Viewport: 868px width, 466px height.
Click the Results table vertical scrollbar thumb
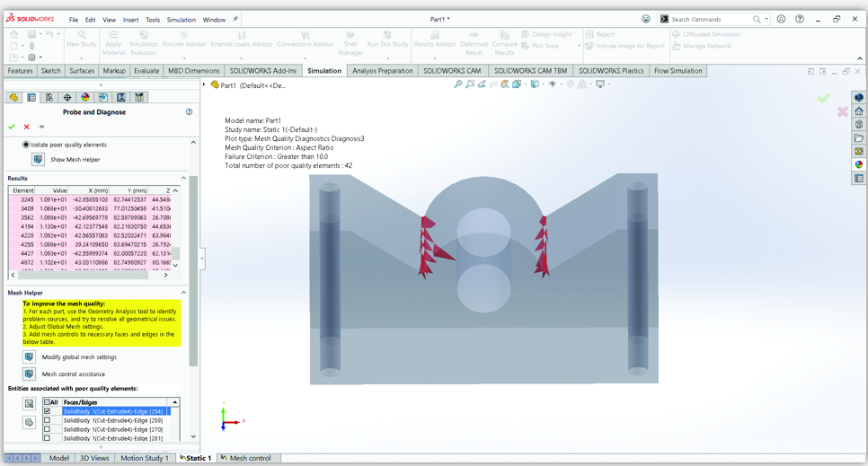(x=175, y=253)
